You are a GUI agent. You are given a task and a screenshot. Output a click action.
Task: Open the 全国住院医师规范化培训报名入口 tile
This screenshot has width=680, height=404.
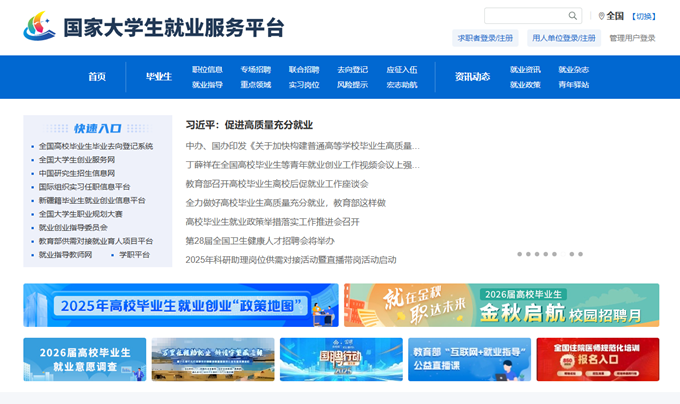click(598, 359)
